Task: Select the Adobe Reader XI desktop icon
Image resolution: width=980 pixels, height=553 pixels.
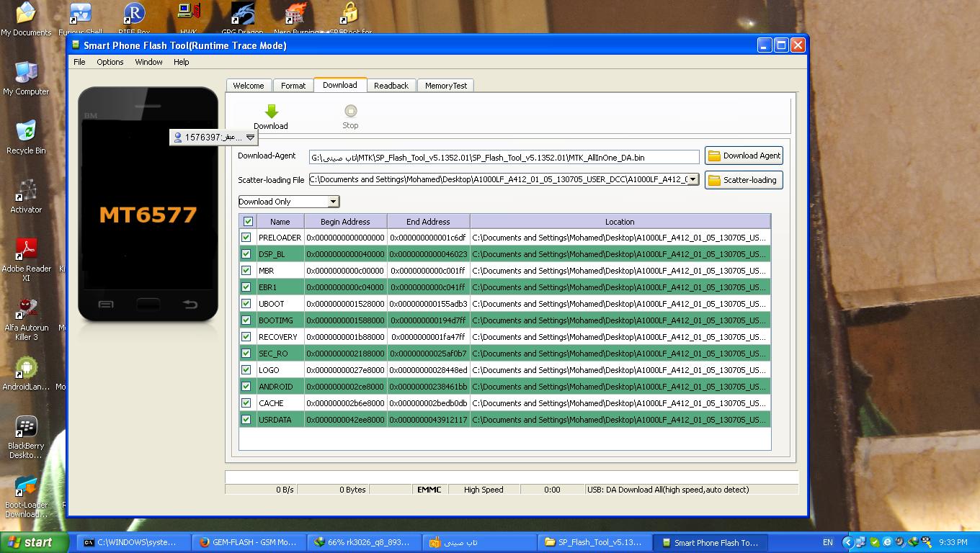Action: pos(26,250)
